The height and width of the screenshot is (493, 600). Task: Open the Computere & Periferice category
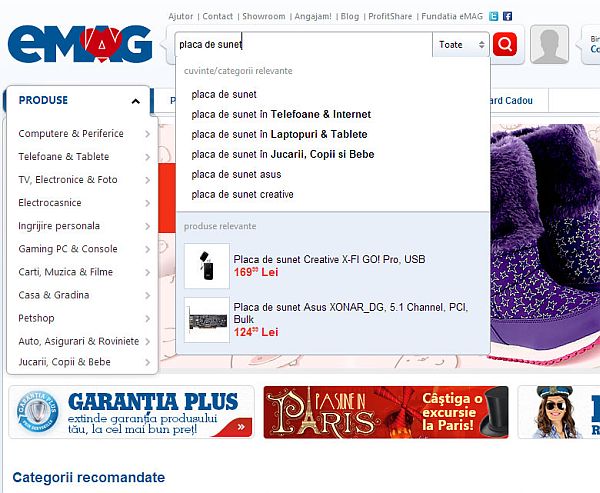(x=71, y=134)
